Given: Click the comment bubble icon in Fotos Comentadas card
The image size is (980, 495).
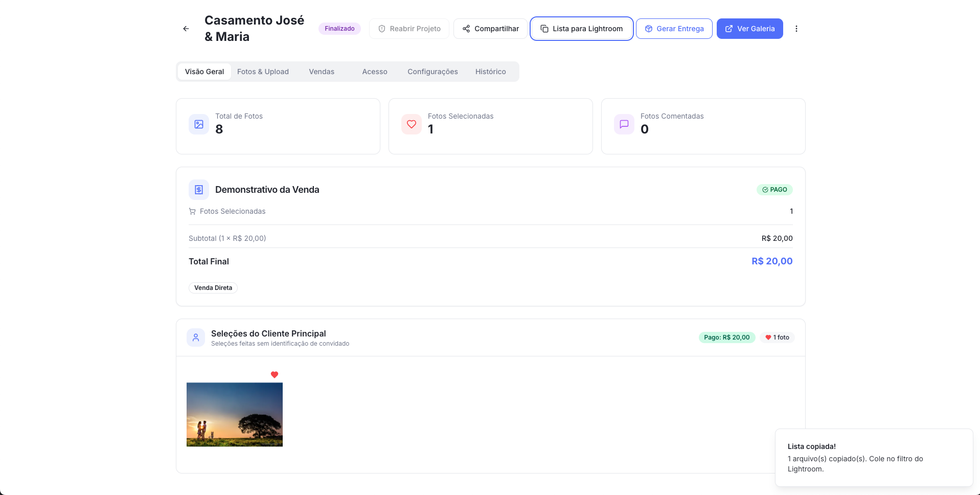Looking at the screenshot, I should pyautogui.click(x=624, y=124).
